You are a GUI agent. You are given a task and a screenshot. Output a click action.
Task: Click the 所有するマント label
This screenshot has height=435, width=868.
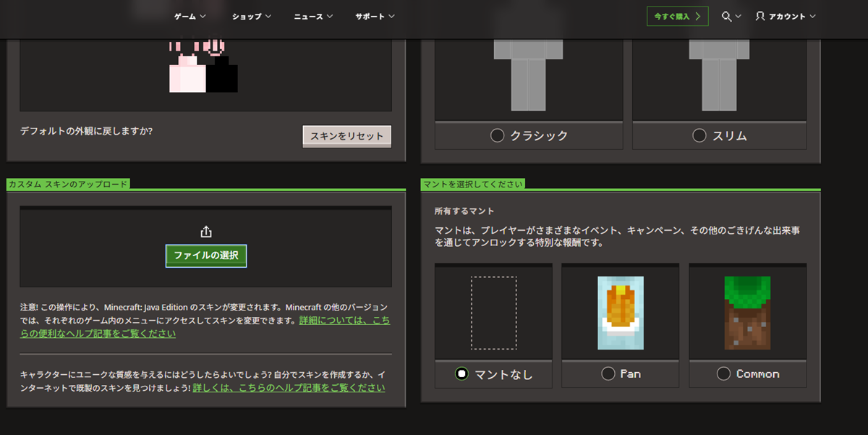point(464,211)
